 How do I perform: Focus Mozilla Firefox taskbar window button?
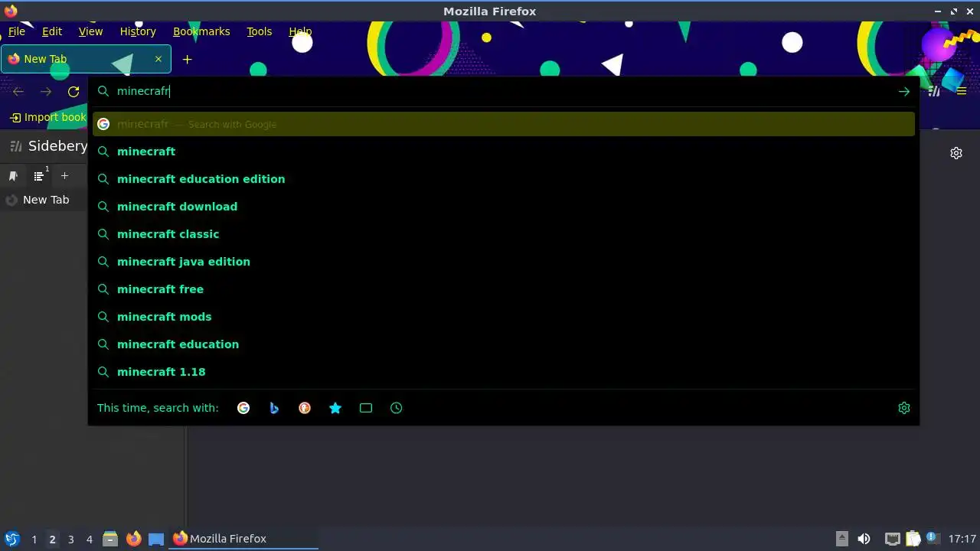[243, 539]
